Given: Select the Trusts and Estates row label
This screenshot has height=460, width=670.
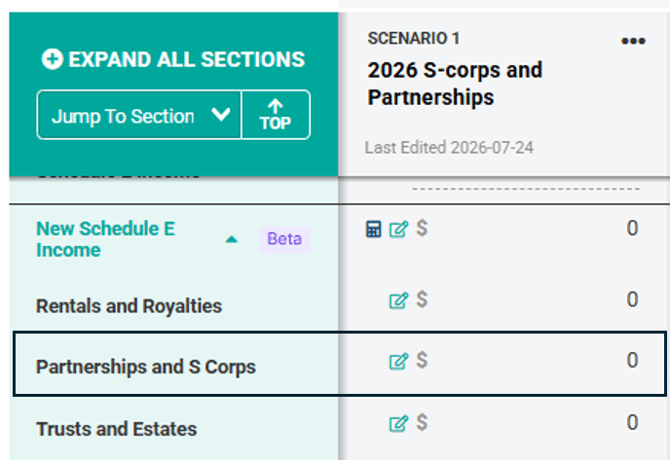Looking at the screenshot, I should [117, 429].
